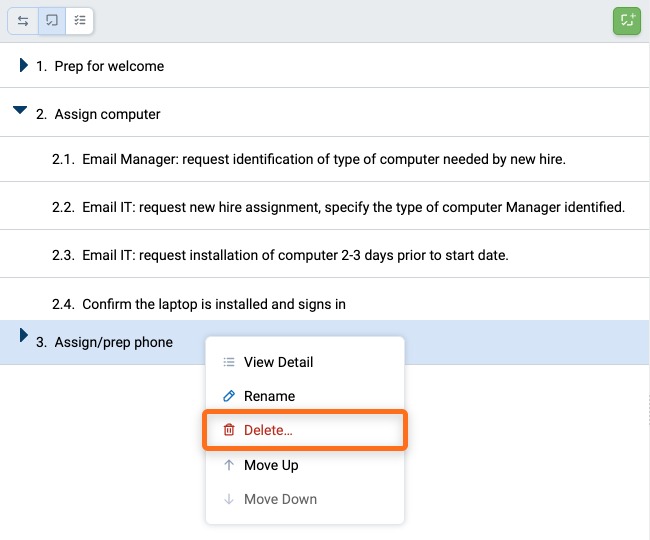
Task: Select the outline view toggle button
Action: 52,21
